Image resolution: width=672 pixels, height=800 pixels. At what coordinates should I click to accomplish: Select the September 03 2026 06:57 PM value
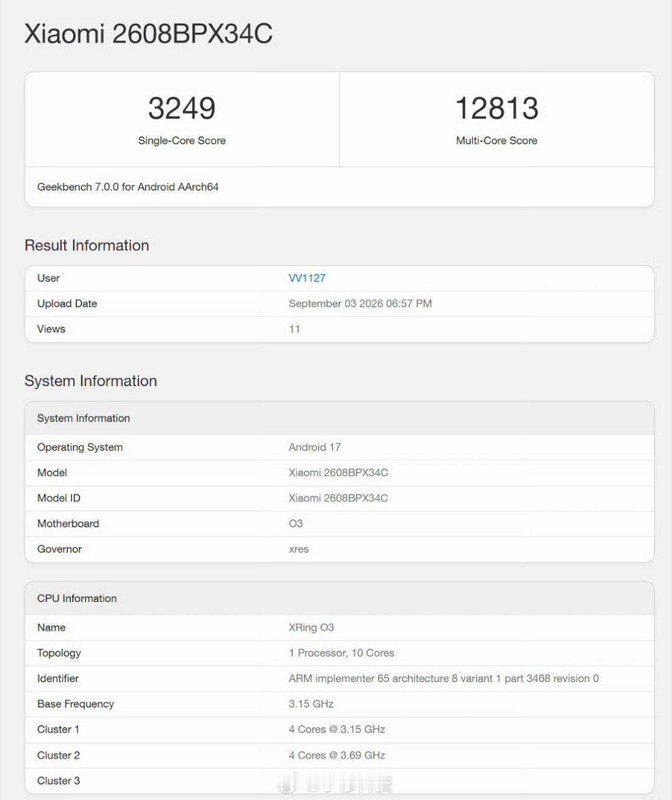pyautogui.click(x=360, y=304)
